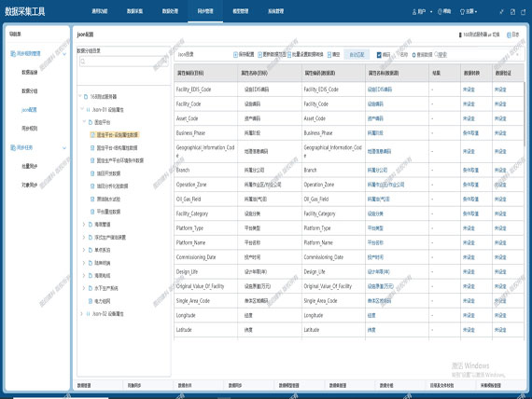532x399 pixels.
Task: Switch to the 数据采集 top menu tab
Action: click(x=134, y=11)
